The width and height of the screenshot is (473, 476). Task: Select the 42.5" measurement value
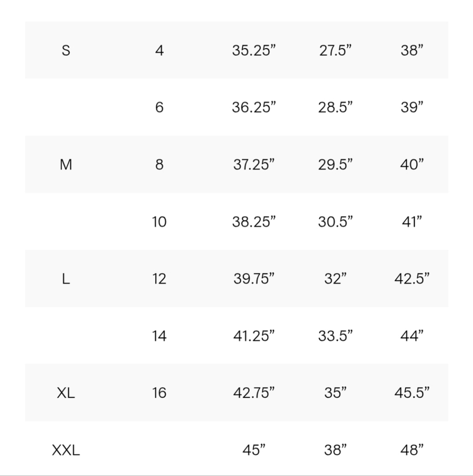click(x=412, y=279)
